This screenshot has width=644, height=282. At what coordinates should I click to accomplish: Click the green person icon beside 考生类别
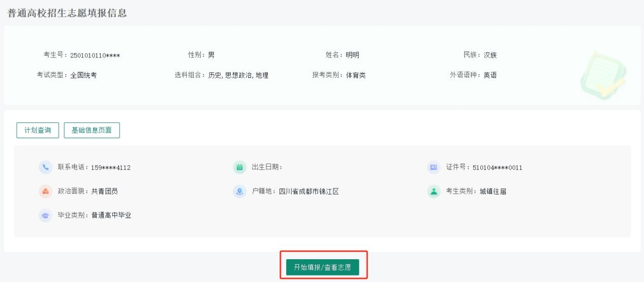pos(434,192)
